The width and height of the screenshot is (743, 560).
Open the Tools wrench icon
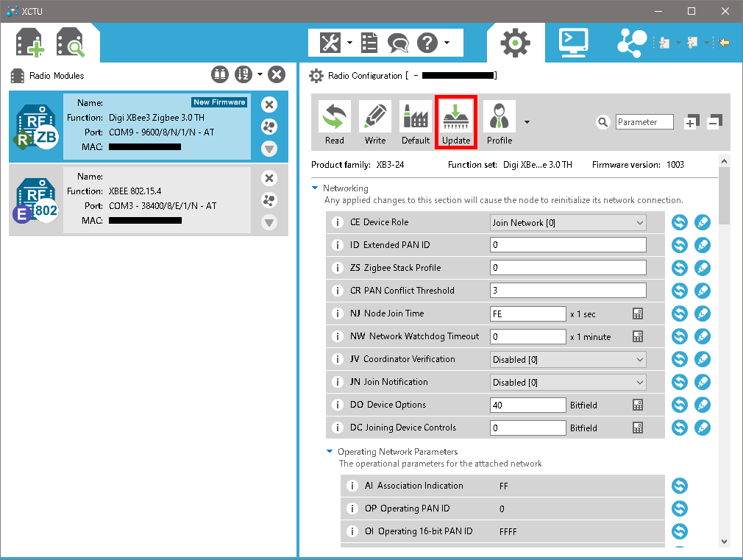(330, 43)
